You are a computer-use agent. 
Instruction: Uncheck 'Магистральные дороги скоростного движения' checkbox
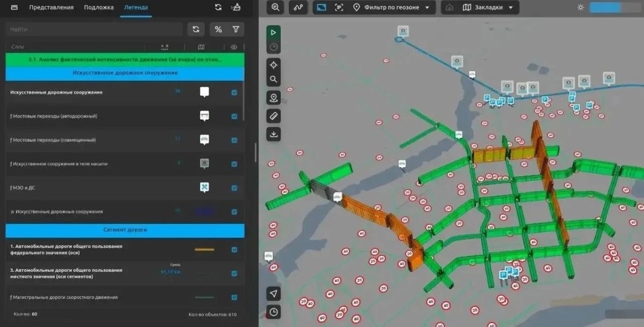pyautogui.click(x=234, y=298)
